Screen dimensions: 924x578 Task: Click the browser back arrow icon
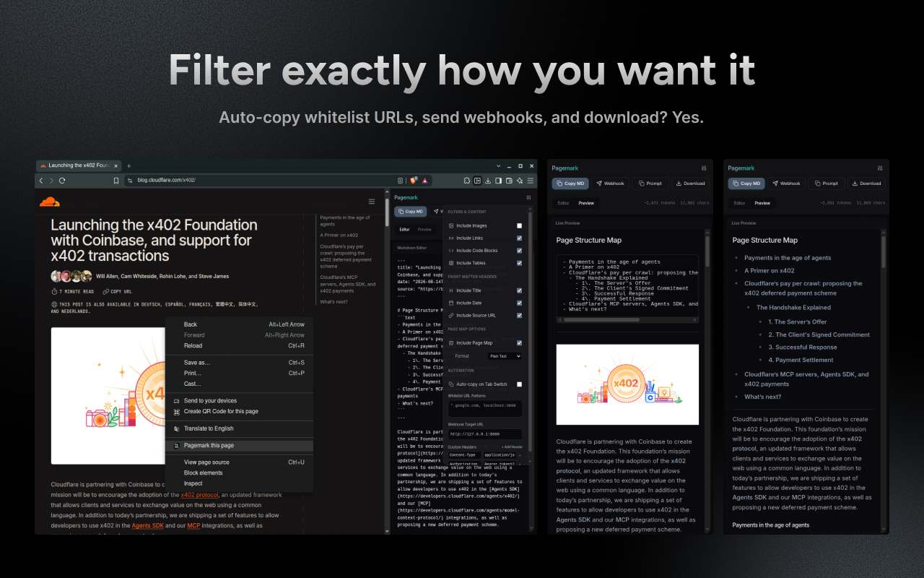(41, 181)
